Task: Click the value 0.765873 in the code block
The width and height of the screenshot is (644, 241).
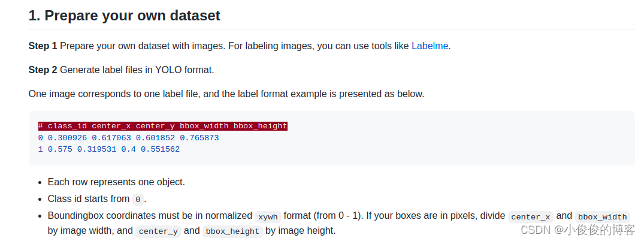Action: coord(199,138)
